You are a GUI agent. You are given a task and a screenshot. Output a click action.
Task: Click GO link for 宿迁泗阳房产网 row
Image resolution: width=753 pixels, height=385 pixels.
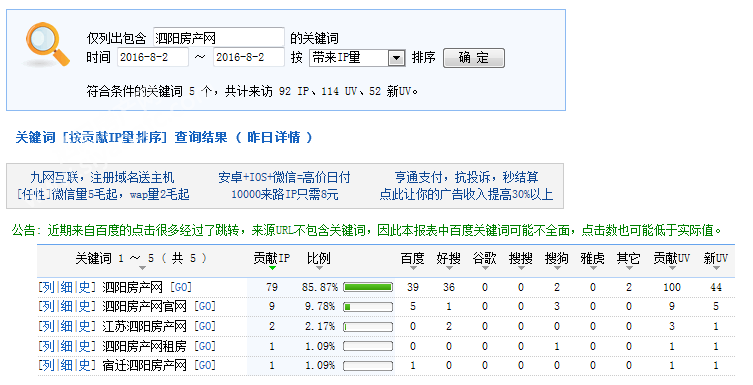coord(205,365)
